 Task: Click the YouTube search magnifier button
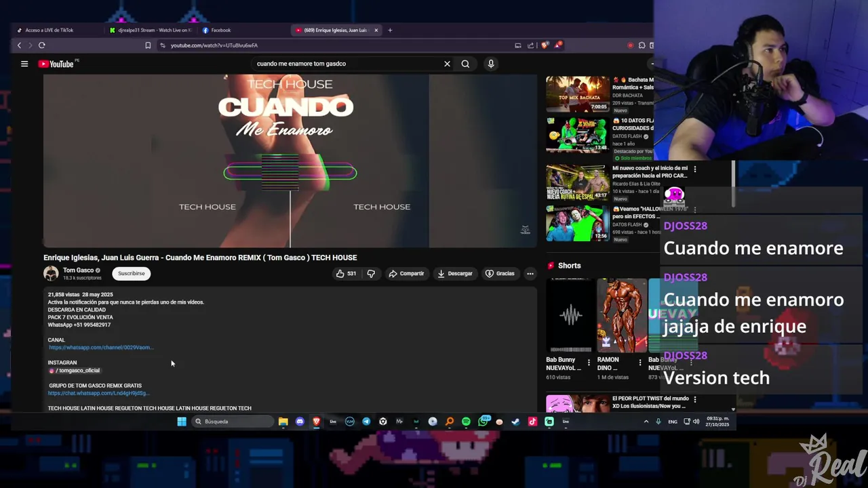click(465, 64)
